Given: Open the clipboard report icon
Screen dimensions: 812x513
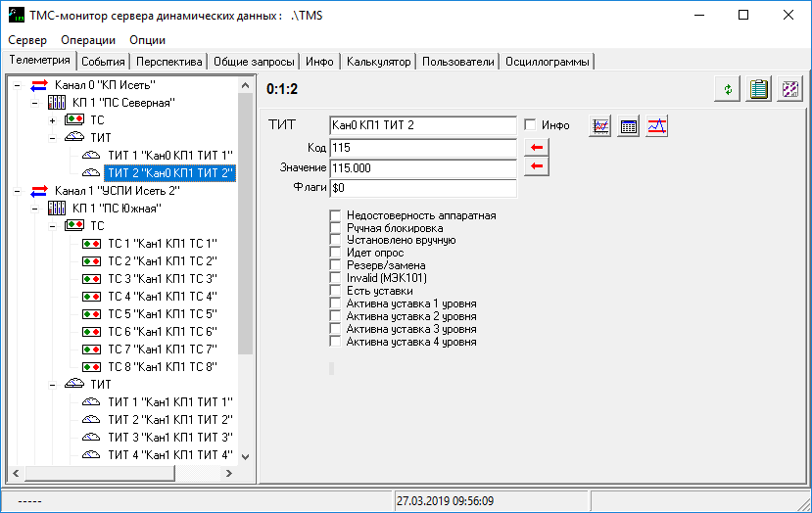Looking at the screenshot, I should pos(757,89).
